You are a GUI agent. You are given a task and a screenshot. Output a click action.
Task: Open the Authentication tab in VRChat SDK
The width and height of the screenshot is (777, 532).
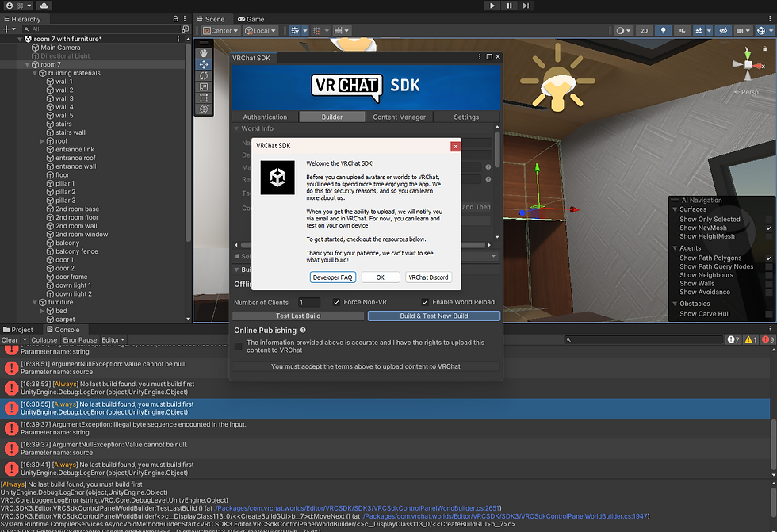pyautogui.click(x=265, y=117)
